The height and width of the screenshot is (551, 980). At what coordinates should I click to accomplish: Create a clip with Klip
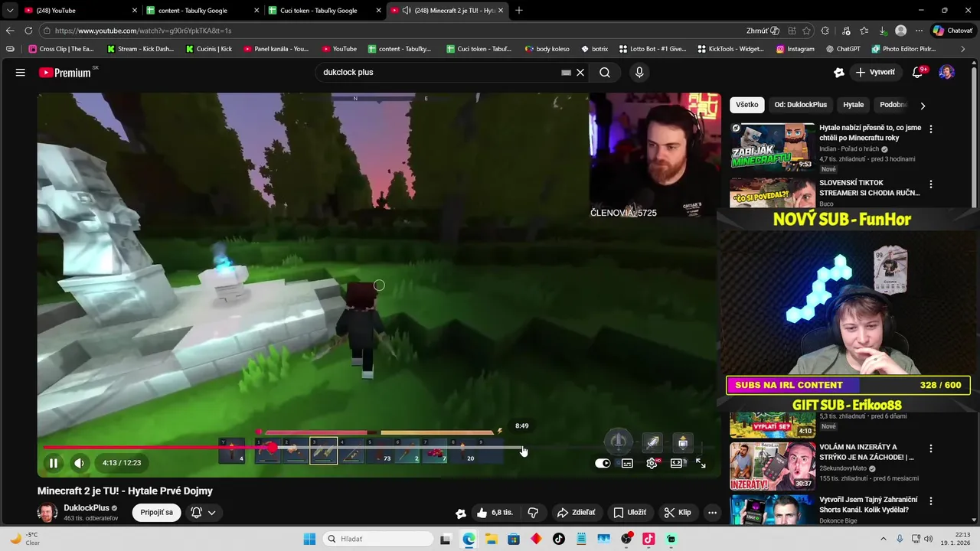(678, 513)
